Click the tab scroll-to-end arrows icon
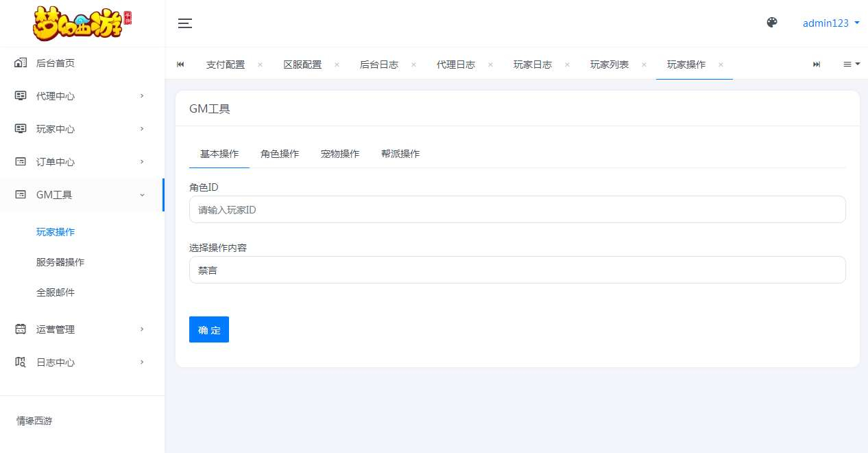The height and width of the screenshot is (453, 868). [817, 64]
